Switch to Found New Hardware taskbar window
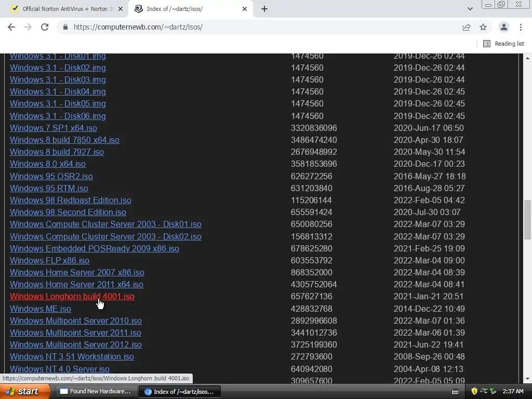Screen dimensions: 532x399 (x=96, y=392)
